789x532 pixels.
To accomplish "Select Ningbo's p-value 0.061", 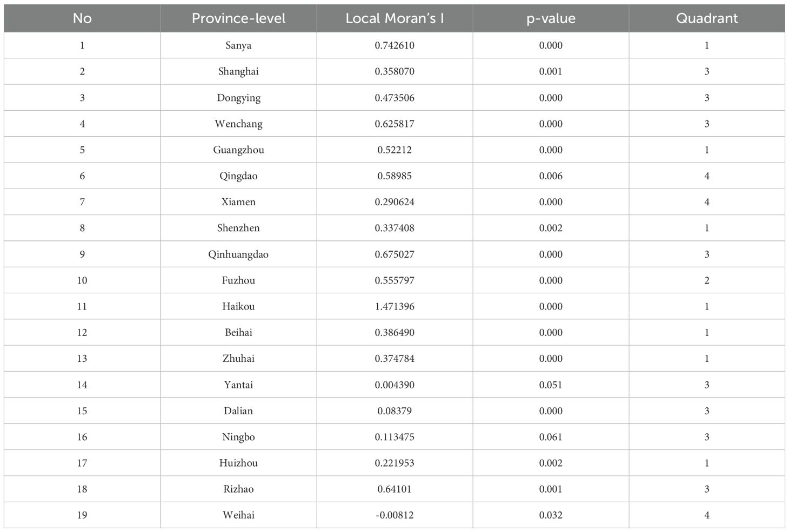I will pyautogui.click(x=551, y=437).
